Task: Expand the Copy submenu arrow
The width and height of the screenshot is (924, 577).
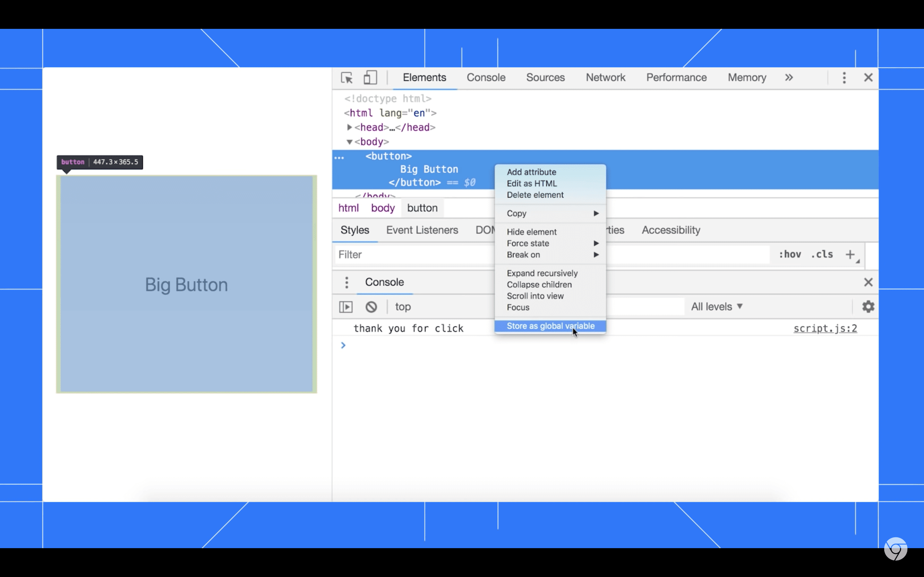Action: (595, 213)
